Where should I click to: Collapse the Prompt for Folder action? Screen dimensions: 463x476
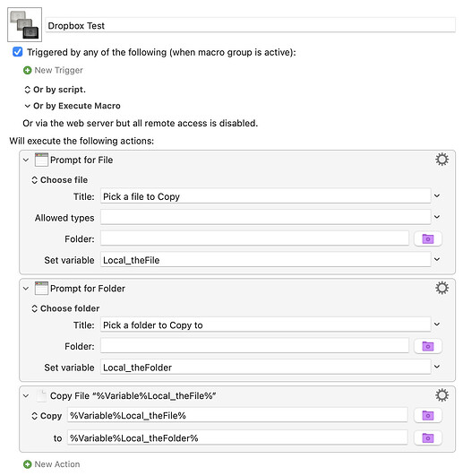pyautogui.click(x=26, y=289)
